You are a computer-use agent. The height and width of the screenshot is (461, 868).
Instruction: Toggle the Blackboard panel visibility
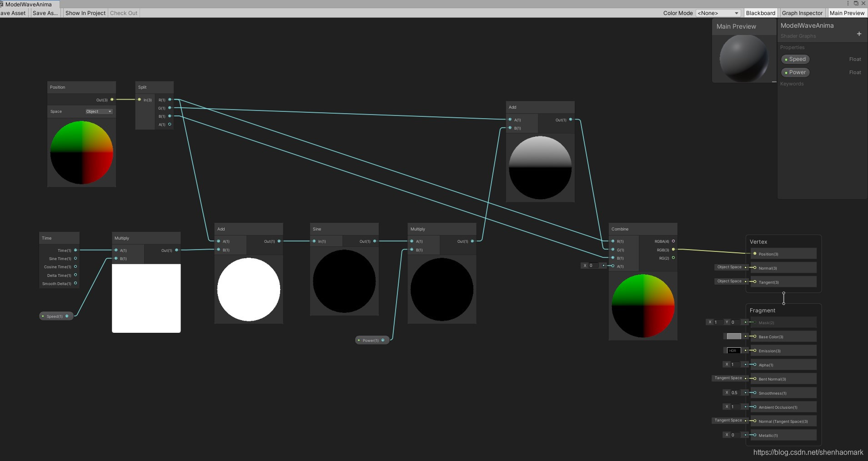coord(760,13)
